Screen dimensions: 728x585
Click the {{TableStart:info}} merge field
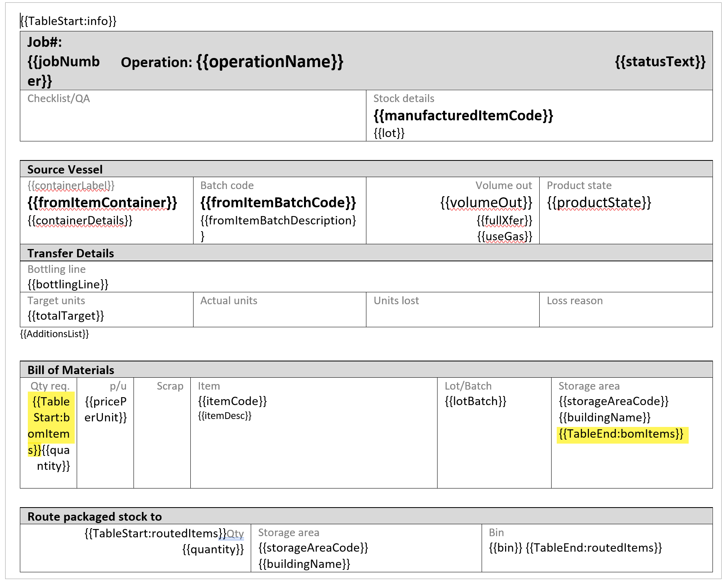coord(68,21)
